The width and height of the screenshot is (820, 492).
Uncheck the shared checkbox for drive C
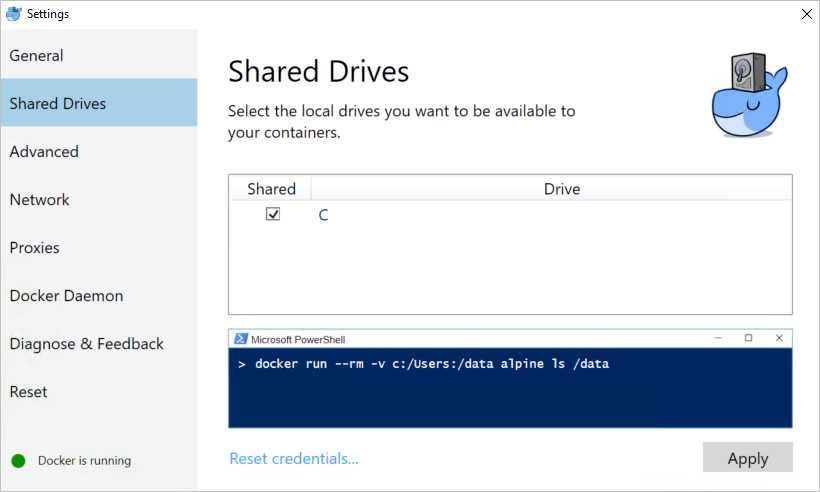point(272,214)
